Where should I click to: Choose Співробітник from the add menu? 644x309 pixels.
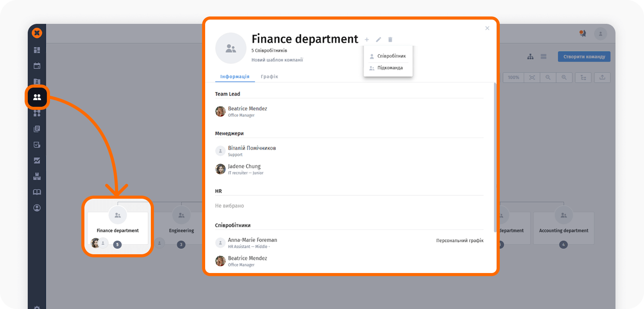391,56
